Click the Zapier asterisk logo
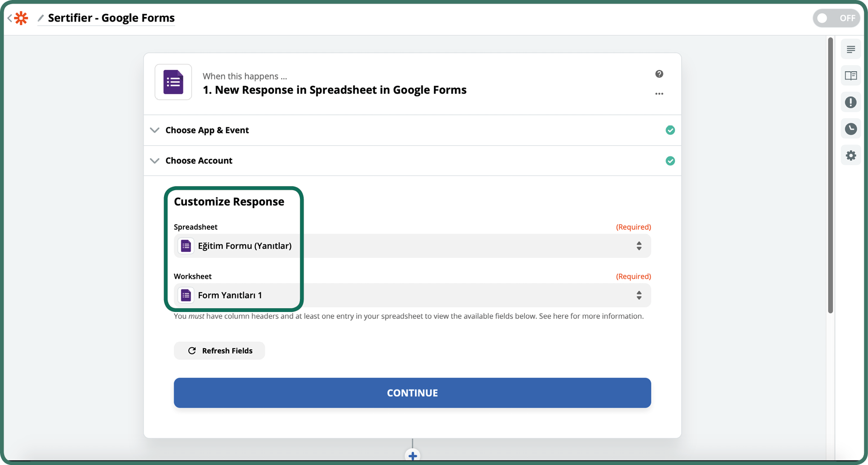Screen dimensions: 868x465 (x=21, y=18)
